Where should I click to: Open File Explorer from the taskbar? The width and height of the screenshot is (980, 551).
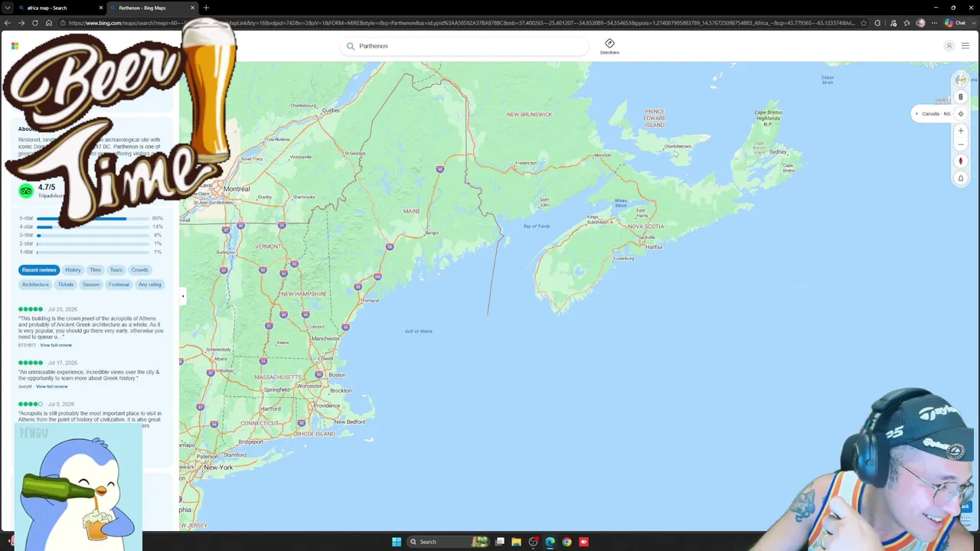tap(517, 542)
